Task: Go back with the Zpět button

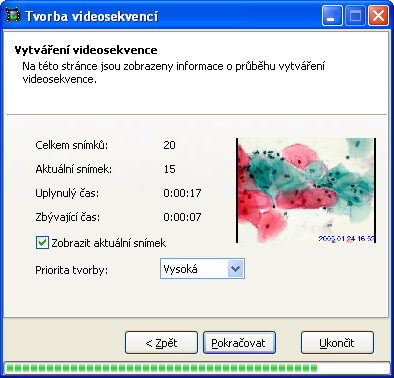Action: (161, 343)
